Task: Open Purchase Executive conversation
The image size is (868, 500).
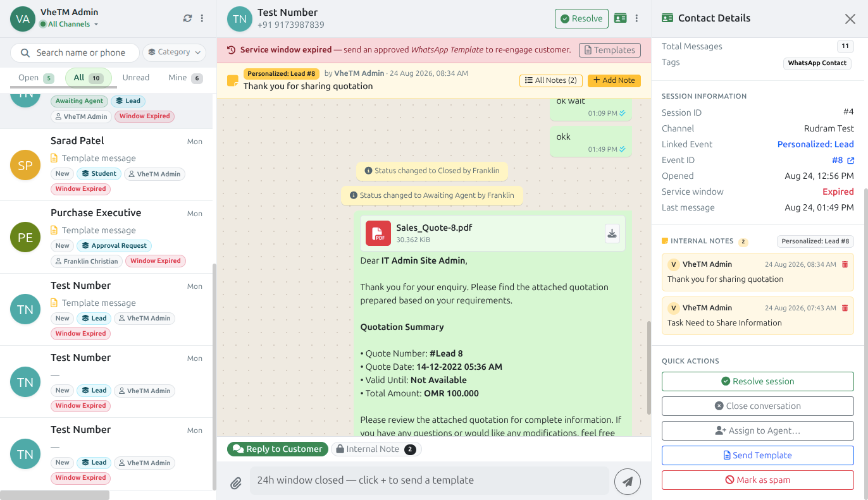Action: 108,237
